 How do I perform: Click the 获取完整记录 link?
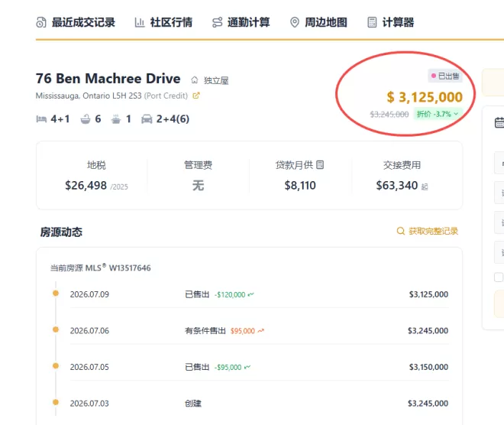tap(433, 231)
